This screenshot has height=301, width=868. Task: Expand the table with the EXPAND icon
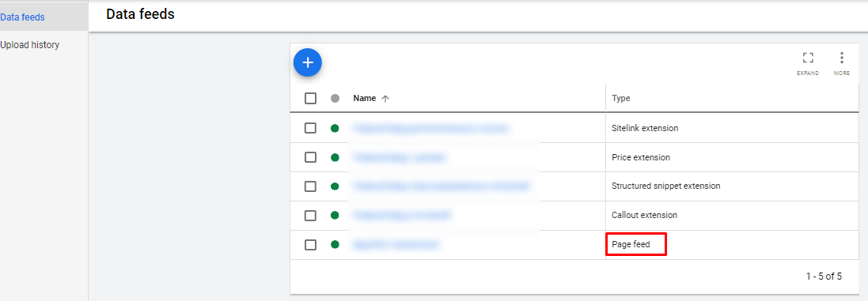click(x=808, y=63)
